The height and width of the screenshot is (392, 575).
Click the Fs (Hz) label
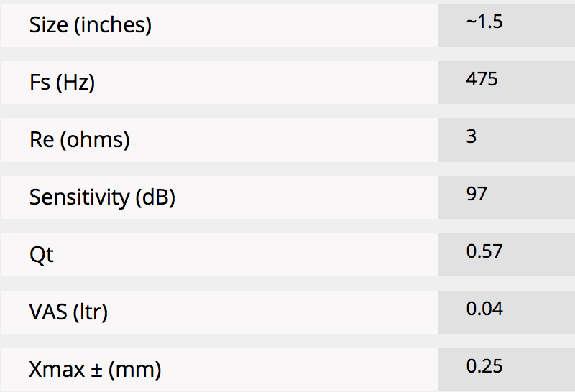pos(62,83)
